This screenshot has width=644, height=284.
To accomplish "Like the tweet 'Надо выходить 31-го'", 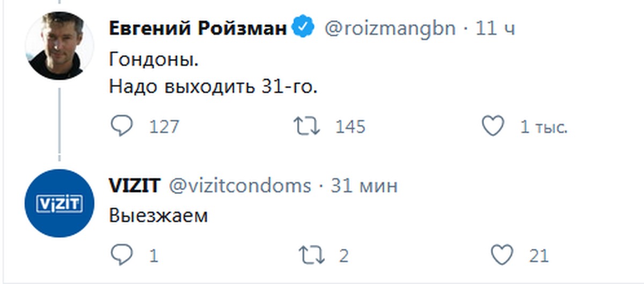I will pyautogui.click(x=493, y=126).
